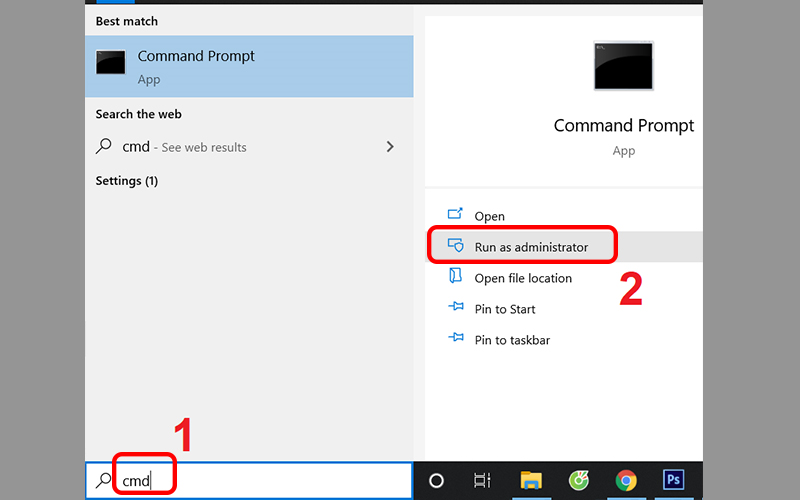Screen dimensions: 800x500
Task: Open the Coc Coc browser taskbar icon
Action: [x=578, y=480]
